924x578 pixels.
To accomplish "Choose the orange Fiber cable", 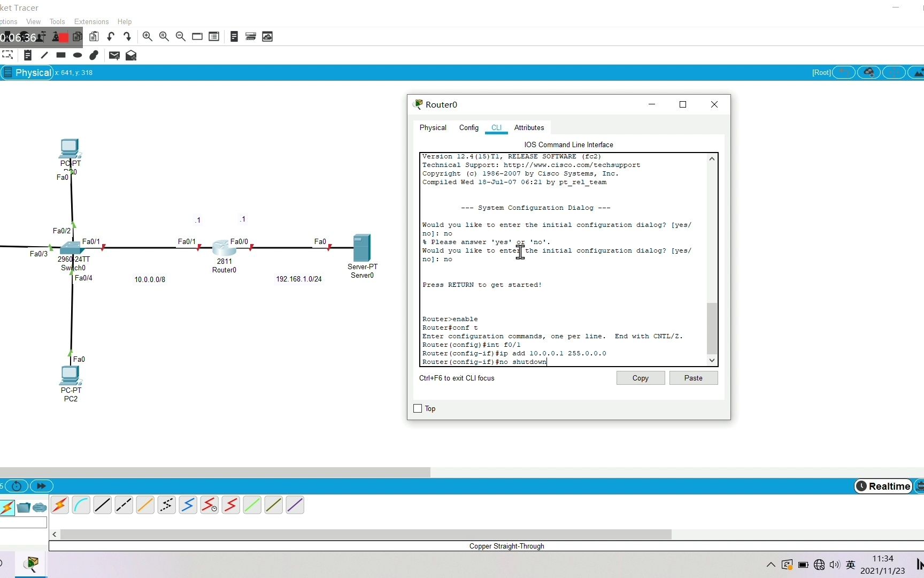I will [x=145, y=505].
